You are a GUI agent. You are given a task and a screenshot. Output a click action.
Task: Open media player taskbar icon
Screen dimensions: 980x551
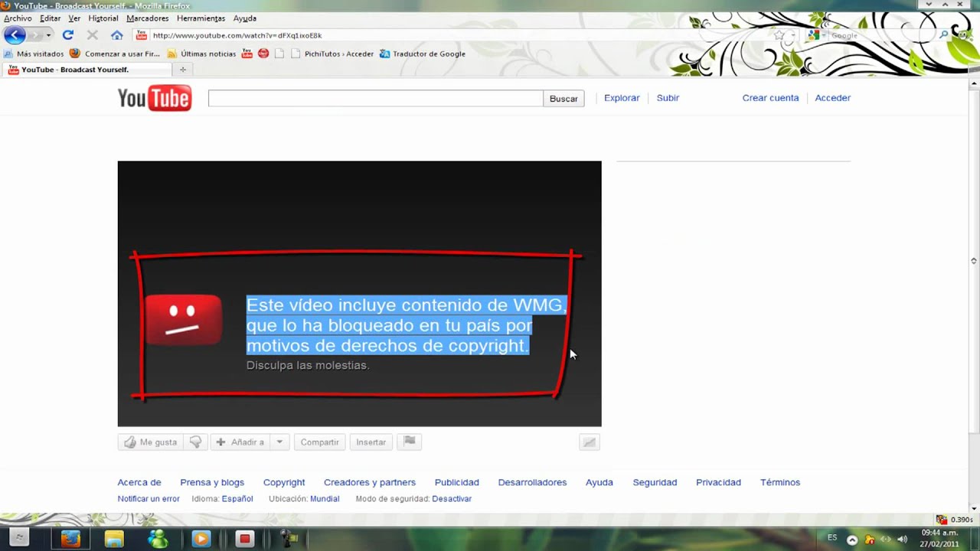tap(201, 539)
